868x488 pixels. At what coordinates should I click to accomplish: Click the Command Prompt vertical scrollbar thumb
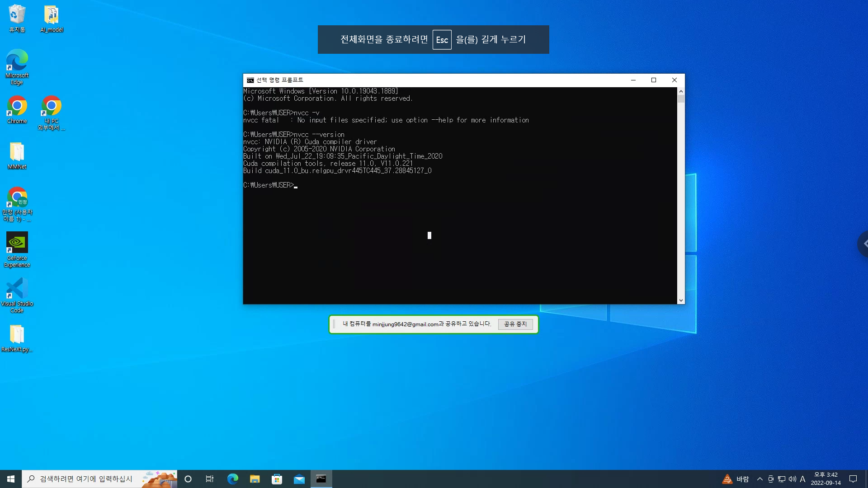[681, 99]
